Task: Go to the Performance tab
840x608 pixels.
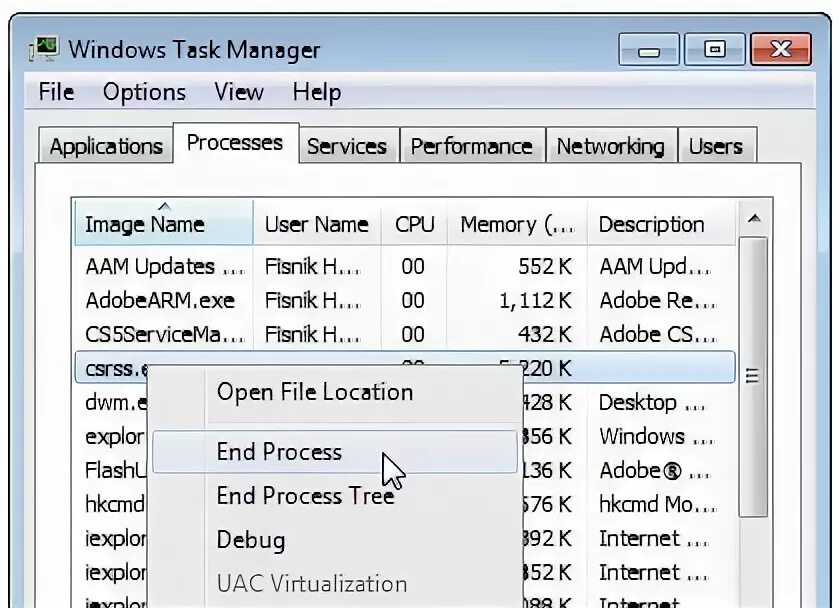Action: click(471, 146)
